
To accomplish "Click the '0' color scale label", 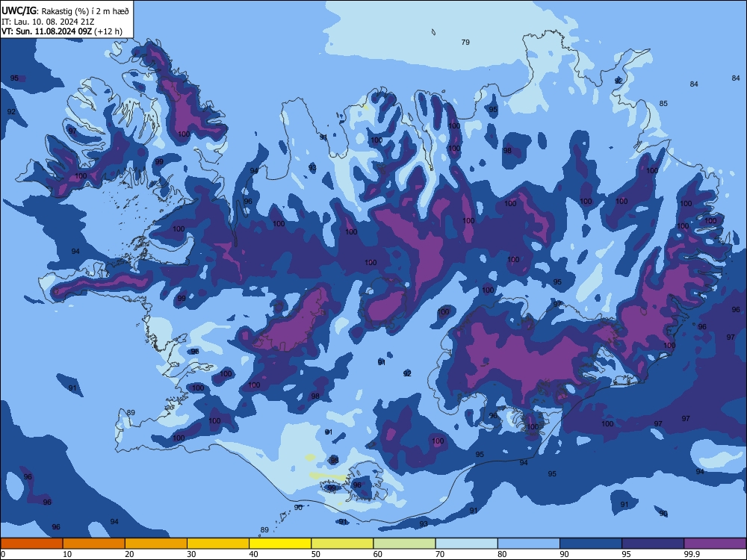I will click(3, 554).
